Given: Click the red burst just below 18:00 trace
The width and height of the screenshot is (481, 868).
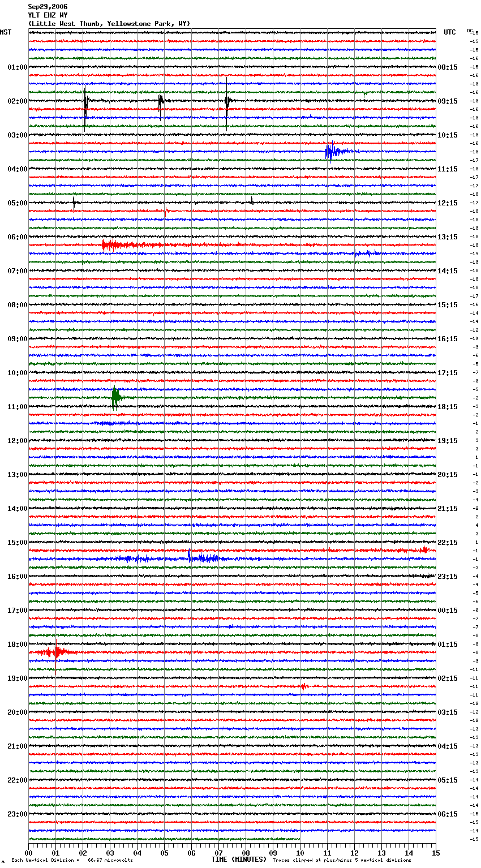Looking at the screenshot, I should pos(57,652).
